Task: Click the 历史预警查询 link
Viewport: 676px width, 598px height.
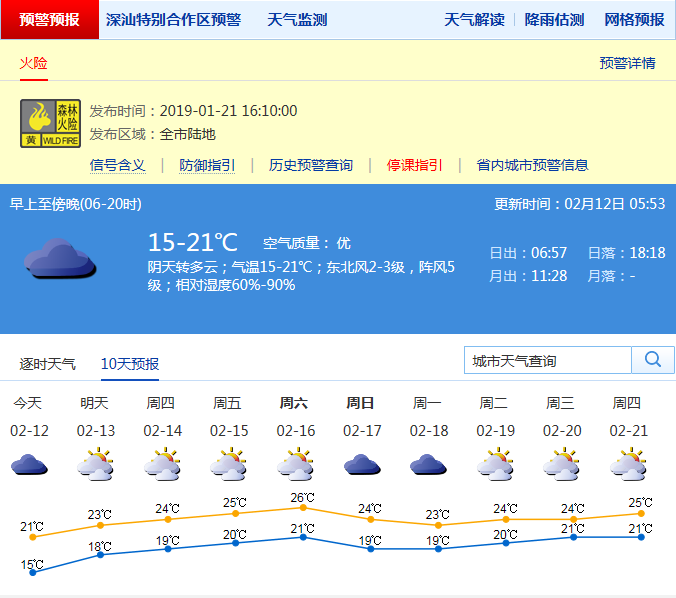Action: (310, 165)
